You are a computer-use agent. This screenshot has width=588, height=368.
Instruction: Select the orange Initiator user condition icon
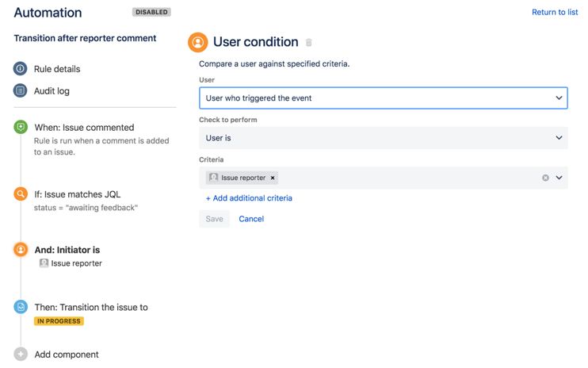coord(21,250)
